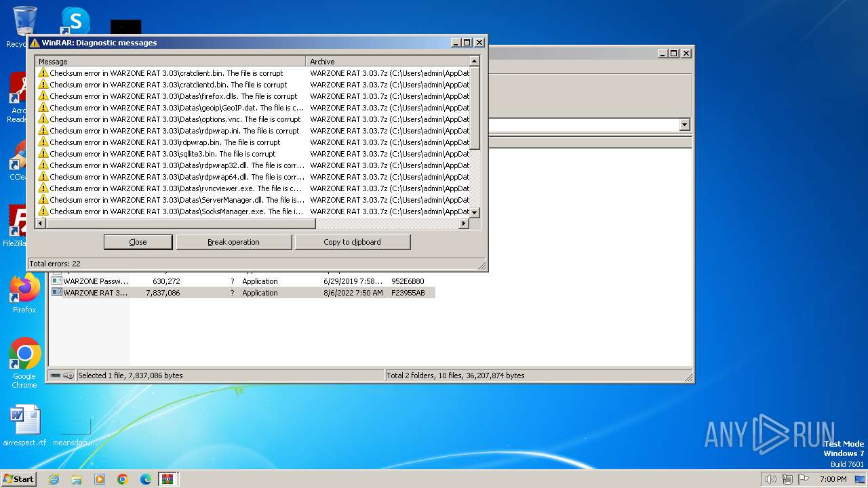Viewport: 868px width, 488px height.
Task: Click the size value 630,272
Action: pos(166,281)
